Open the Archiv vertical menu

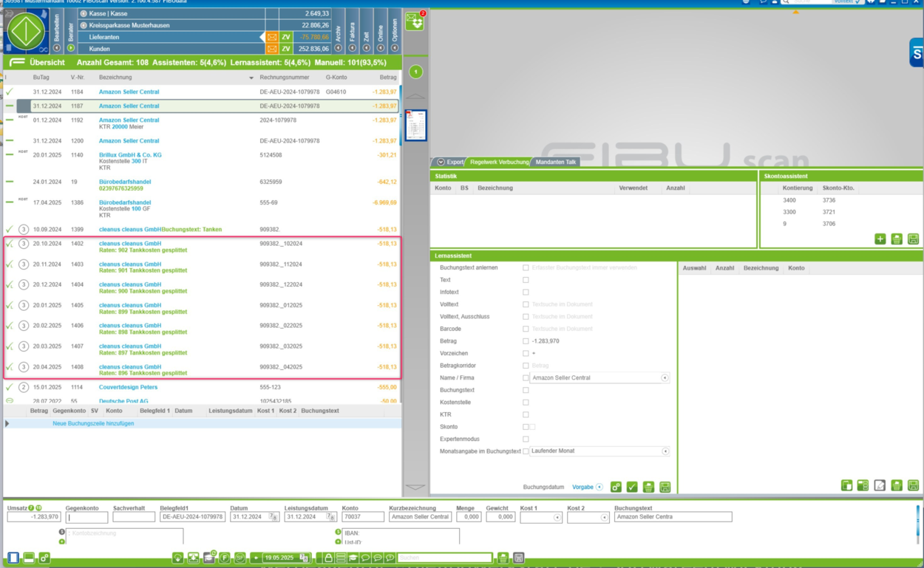[x=339, y=31]
